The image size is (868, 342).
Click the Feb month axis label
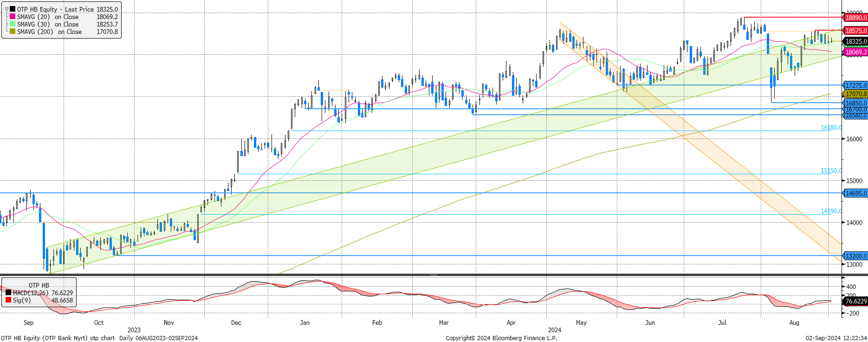[377, 322]
